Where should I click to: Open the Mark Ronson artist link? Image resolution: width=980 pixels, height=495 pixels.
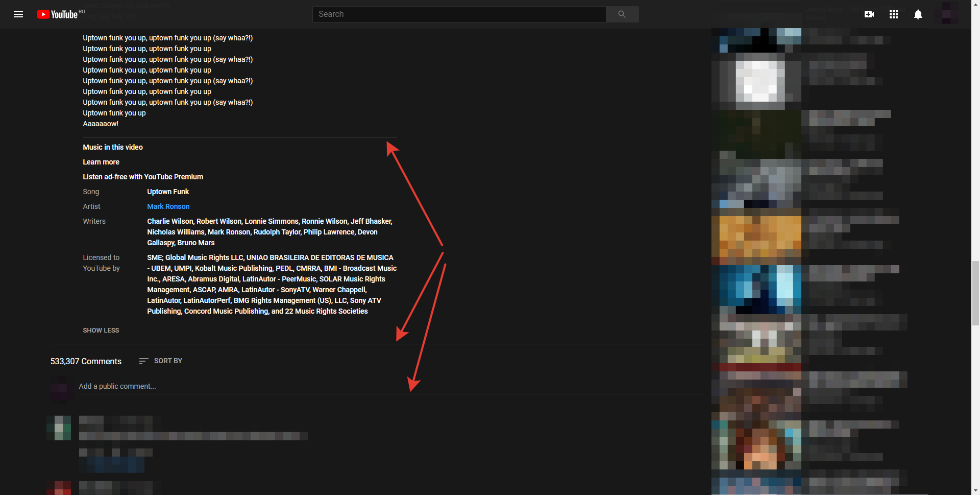pyautogui.click(x=168, y=206)
